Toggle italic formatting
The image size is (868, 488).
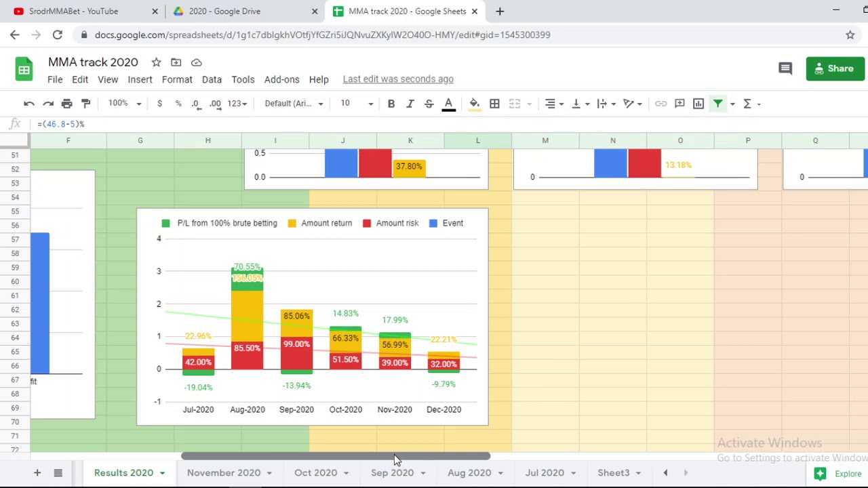(x=410, y=104)
